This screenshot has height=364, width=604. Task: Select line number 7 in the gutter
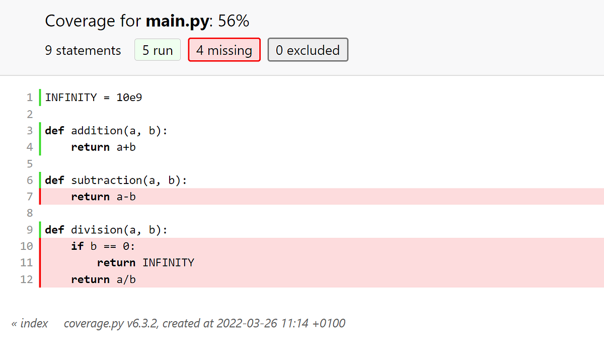pyautogui.click(x=29, y=197)
